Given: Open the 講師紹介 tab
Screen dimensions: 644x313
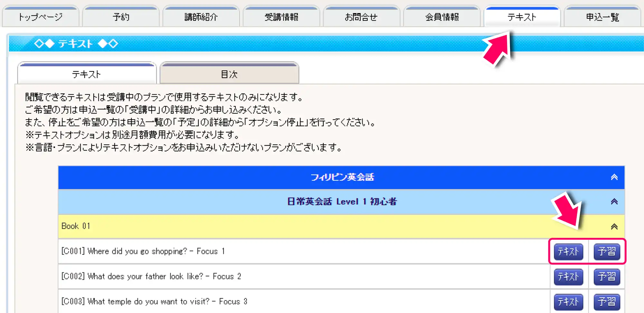Looking at the screenshot, I should coord(201,17).
